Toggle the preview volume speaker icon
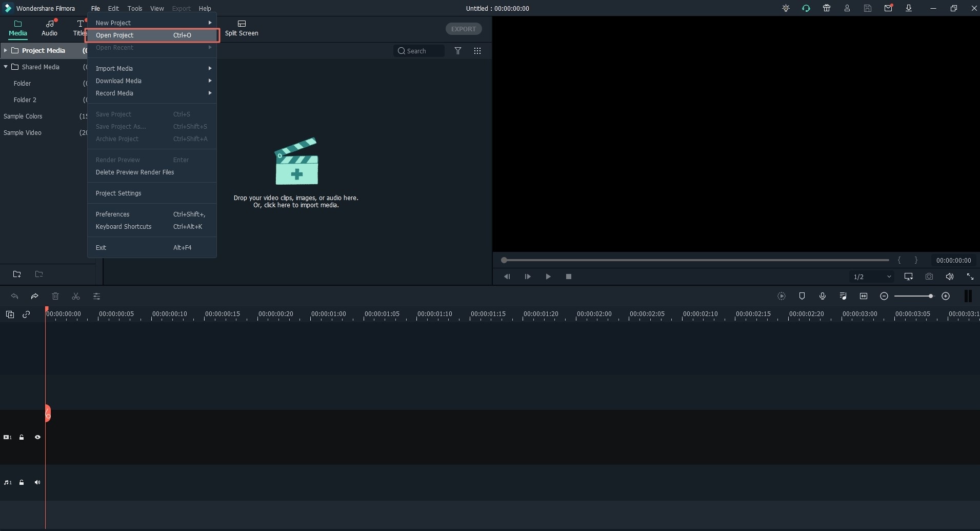Viewport: 980px width, 531px height. [x=950, y=277]
